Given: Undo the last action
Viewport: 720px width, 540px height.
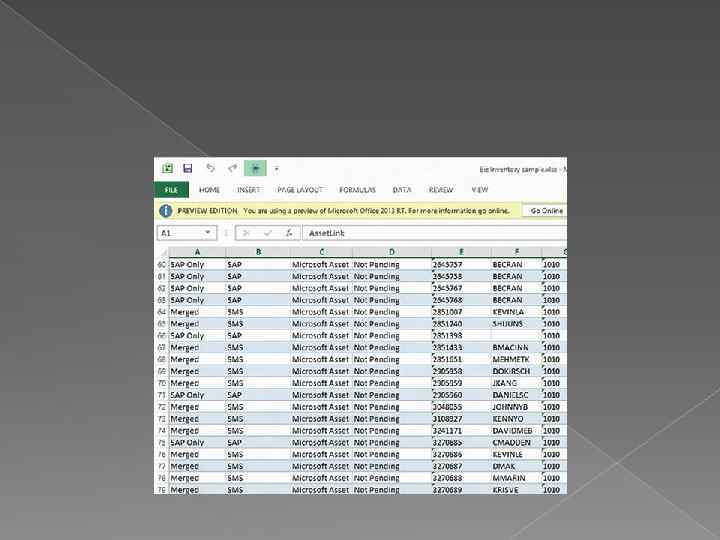Looking at the screenshot, I should pos(210,168).
